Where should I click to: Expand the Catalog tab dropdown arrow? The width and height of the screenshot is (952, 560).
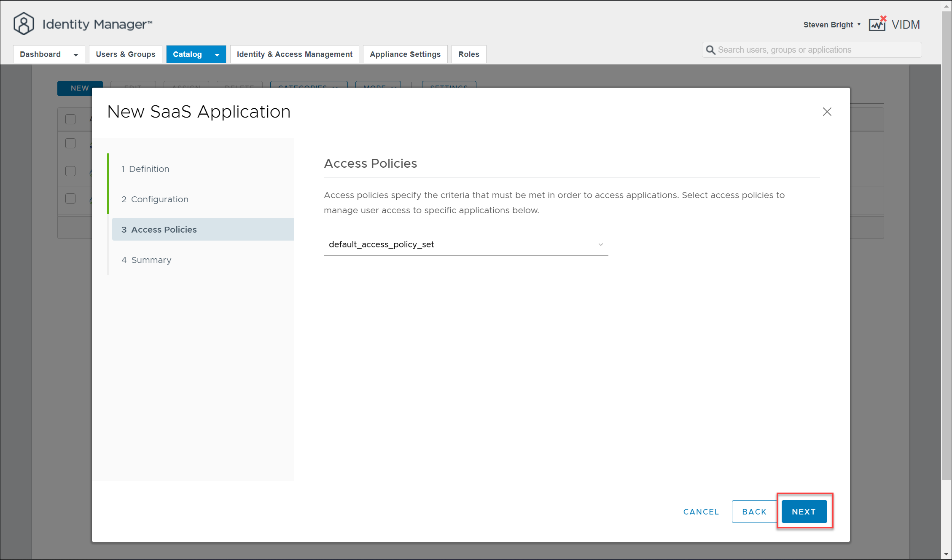click(217, 55)
